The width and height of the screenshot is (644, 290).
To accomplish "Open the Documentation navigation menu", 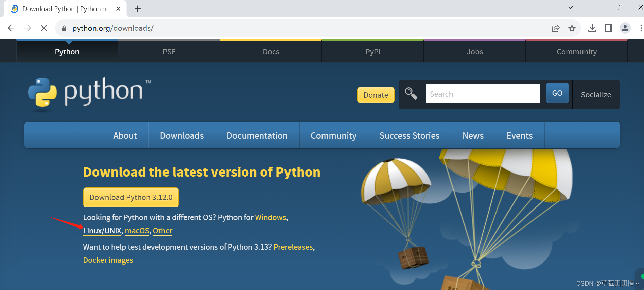I will coord(257,135).
